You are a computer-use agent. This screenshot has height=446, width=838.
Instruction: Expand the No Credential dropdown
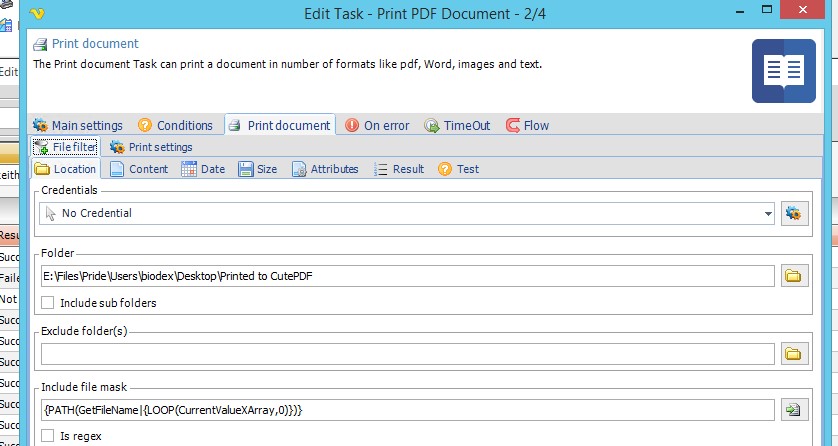768,213
